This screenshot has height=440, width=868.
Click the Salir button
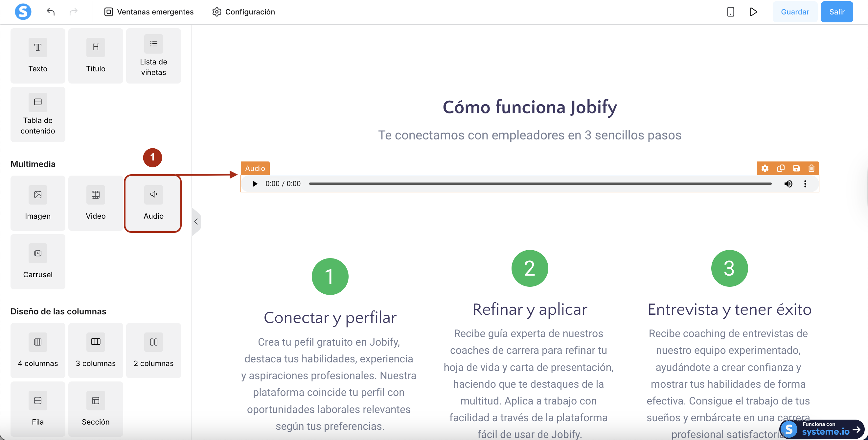tap(836, 12)
